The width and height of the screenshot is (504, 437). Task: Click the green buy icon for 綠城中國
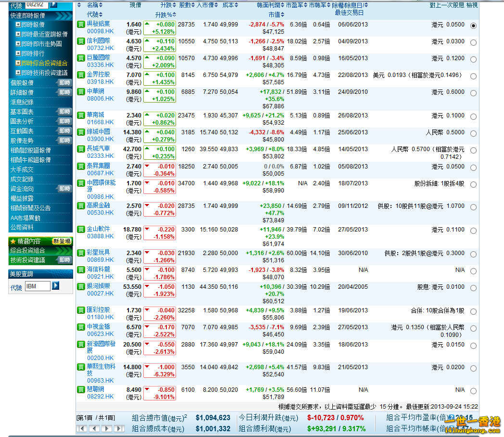[x=81, y=132]
